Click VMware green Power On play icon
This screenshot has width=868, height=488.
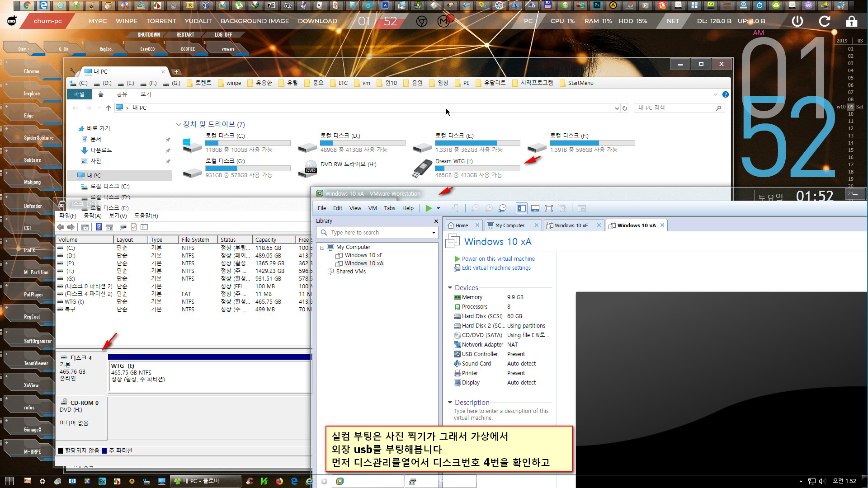[429, 208]
